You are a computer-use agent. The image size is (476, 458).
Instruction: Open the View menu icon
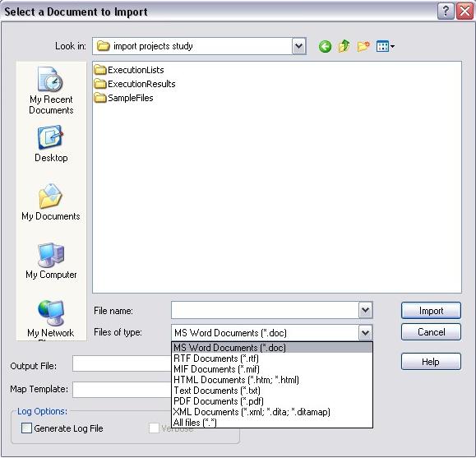[385, 46]
